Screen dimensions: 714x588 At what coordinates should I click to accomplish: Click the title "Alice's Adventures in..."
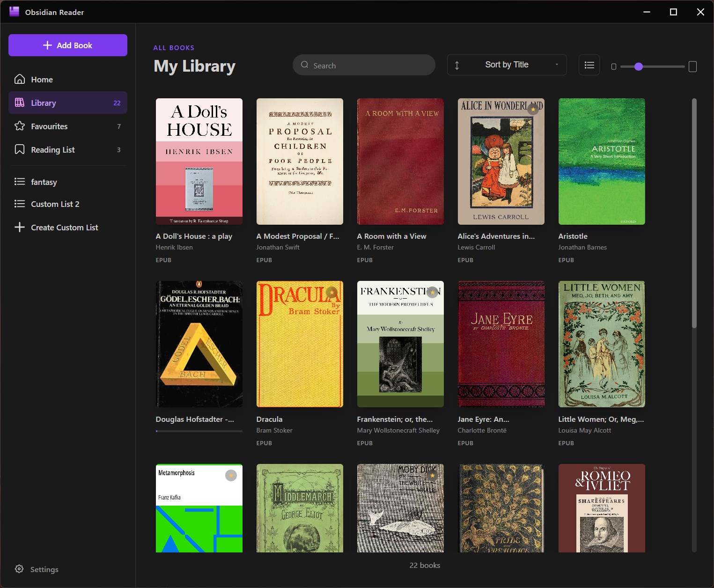[x=496, y=236]
